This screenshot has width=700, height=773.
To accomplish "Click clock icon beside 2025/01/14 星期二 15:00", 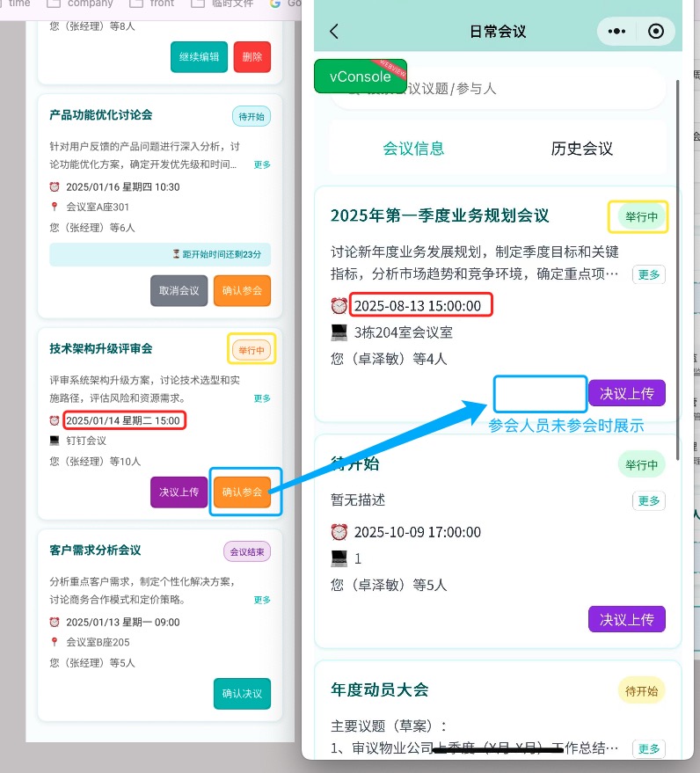I will [55, 420].
